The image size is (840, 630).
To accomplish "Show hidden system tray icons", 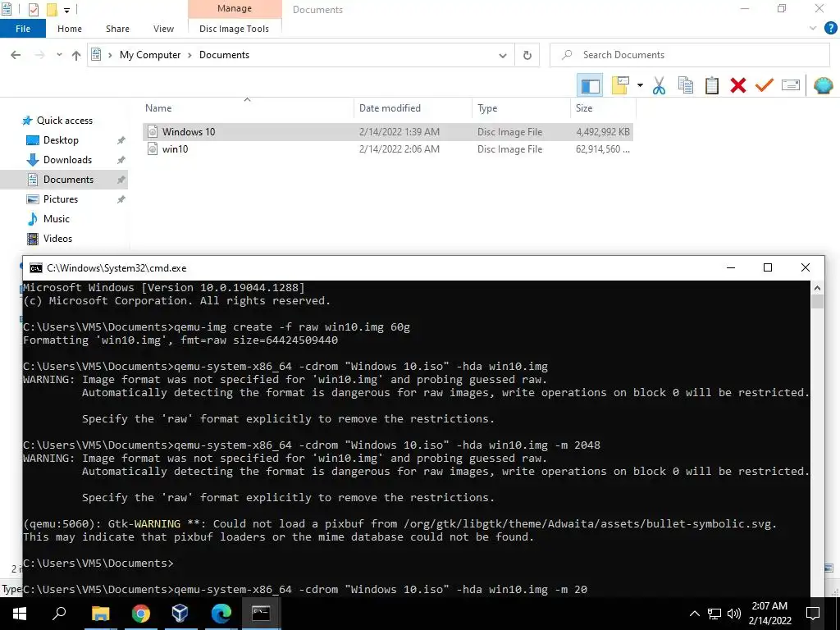I will click(x=694, y=614).
